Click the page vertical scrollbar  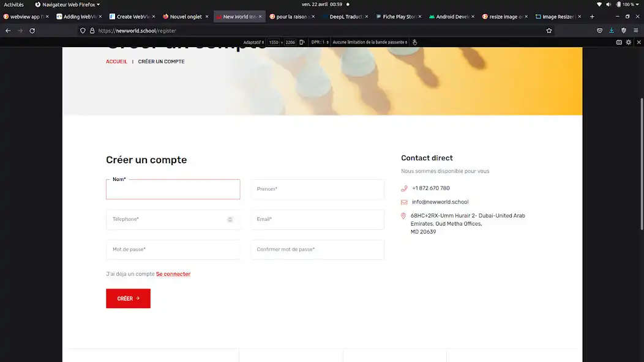[642, 164]
